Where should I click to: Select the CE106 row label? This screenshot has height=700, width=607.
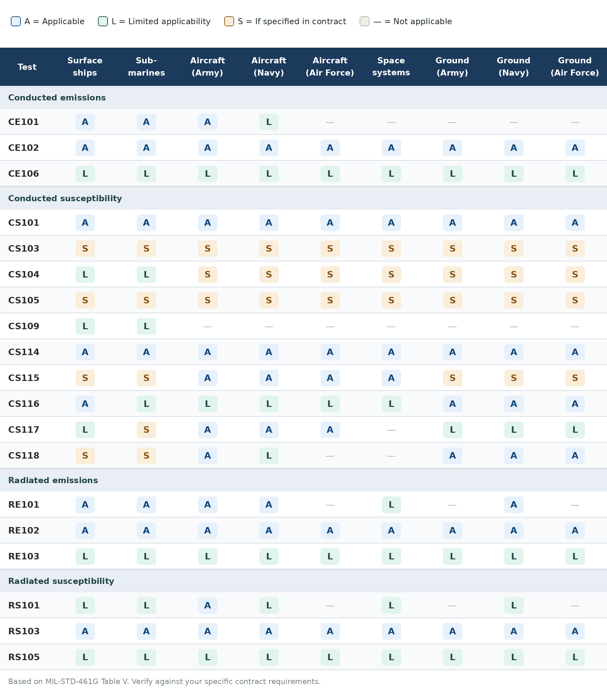click(23, 174)
